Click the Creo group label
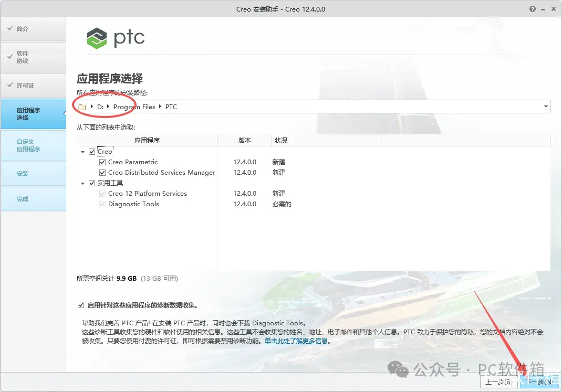The height and width of the screenshot is (392, 562). [x=105, y=152]
